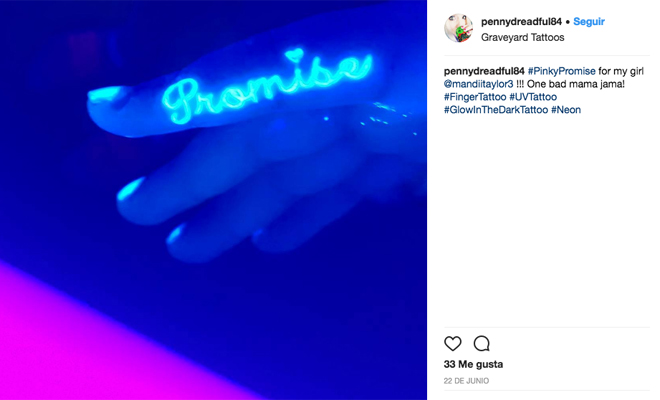
Task: Click the glowing thumbnail on fingertip
Action: tap(105, 95)
